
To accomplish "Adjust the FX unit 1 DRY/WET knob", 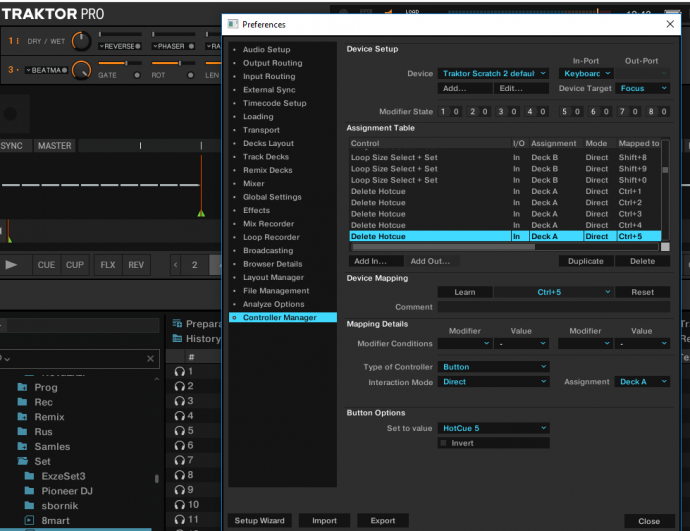I will pyautogui.click(x=81, y=41).
